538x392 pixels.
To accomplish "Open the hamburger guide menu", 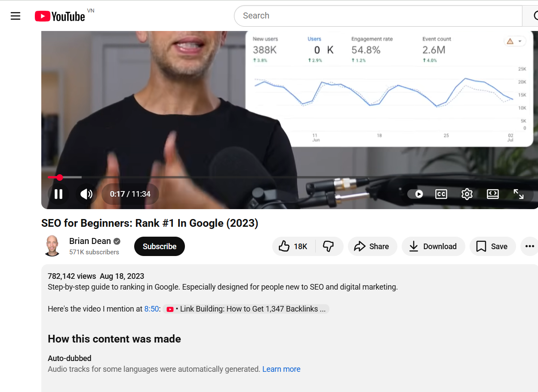I will click(x=15, y=16).
